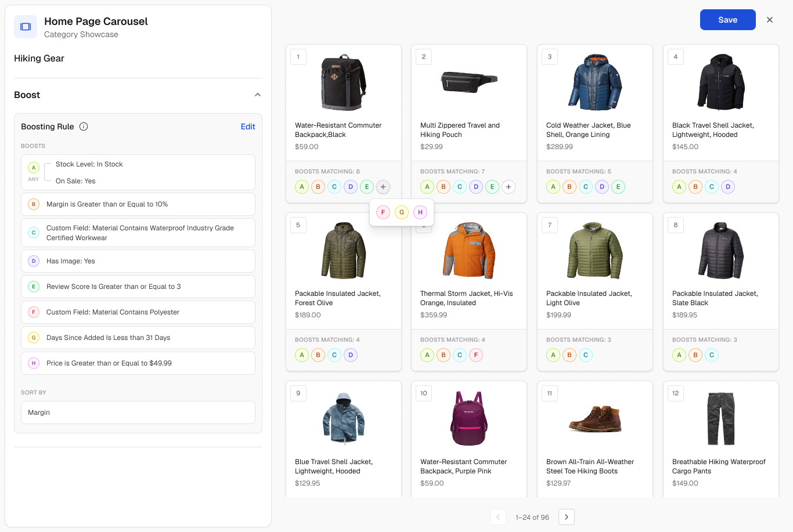Image resolution: width=793 pixels, height=532 pixels.
Task: Click position number 12 on the Cargo Pants card
Action: click(x=676, y=393)
